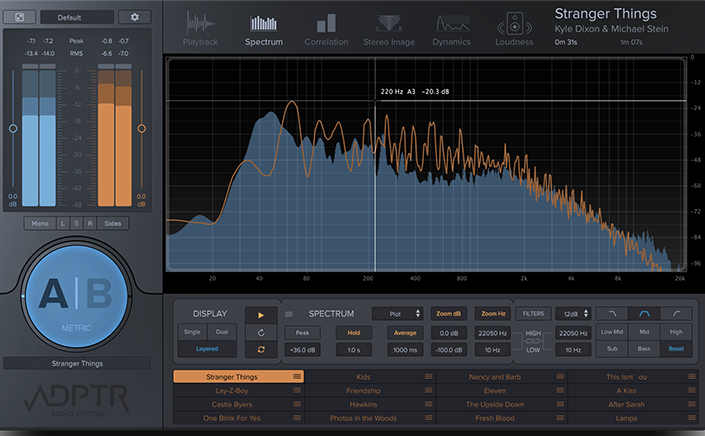Open the Loudness view
The width and height of the screenshot is (705, 436).
pos(514,29)
